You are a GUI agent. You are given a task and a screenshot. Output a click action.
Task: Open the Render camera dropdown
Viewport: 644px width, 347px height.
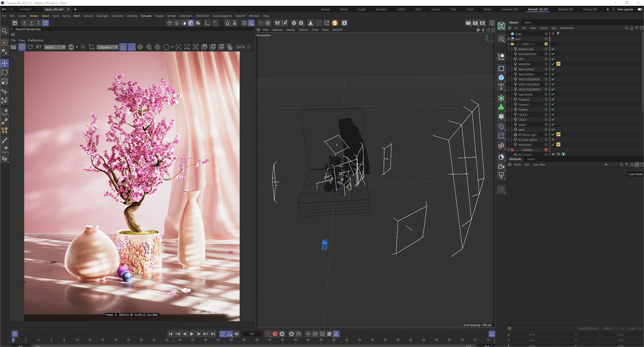(x=107, y=47)
